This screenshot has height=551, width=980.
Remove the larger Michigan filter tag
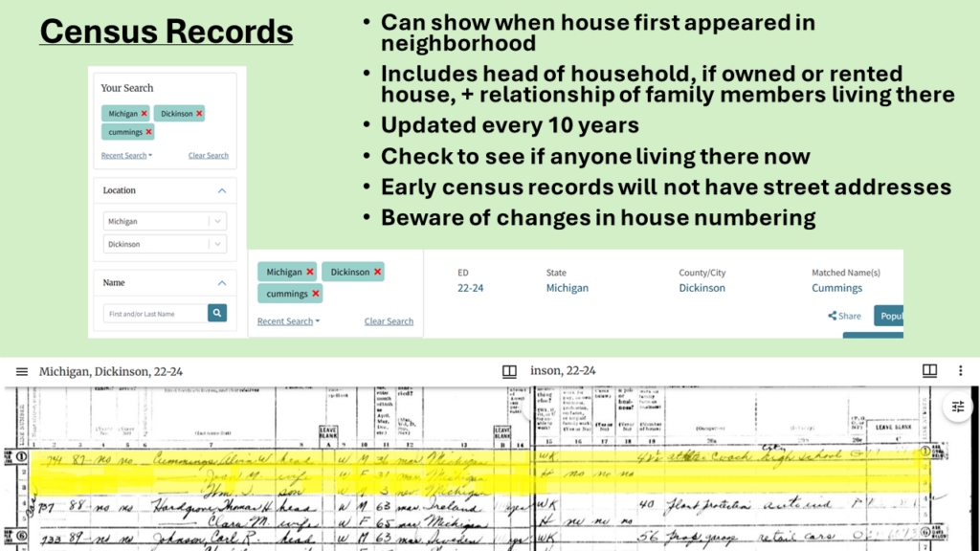tap(310, 272)
